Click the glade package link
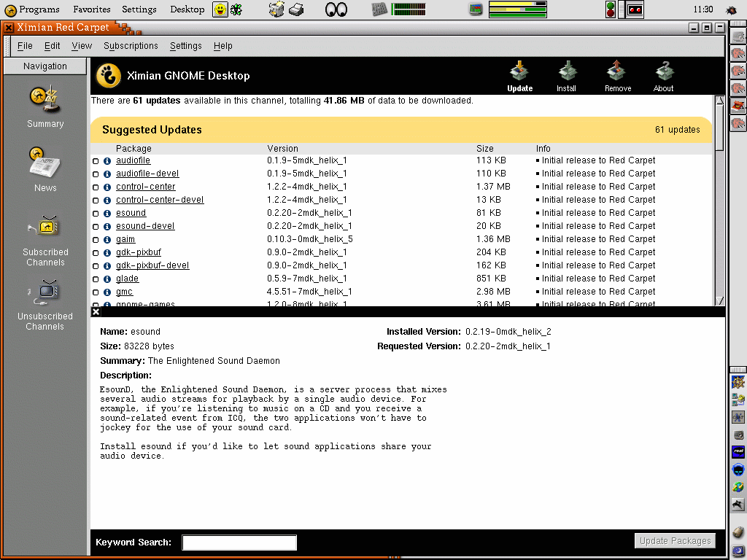Viewport: 747px width, 560px height. (127, 279)
